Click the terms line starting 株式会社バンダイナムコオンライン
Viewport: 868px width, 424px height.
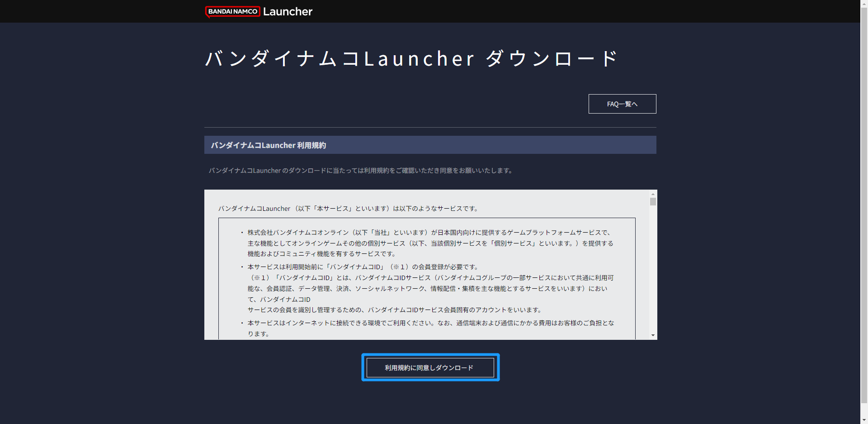click(430, 233)
